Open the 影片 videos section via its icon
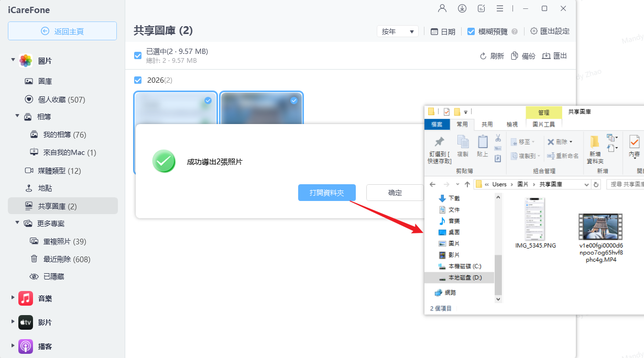Viewport: 644px width, 358px height. coord(25,322)
